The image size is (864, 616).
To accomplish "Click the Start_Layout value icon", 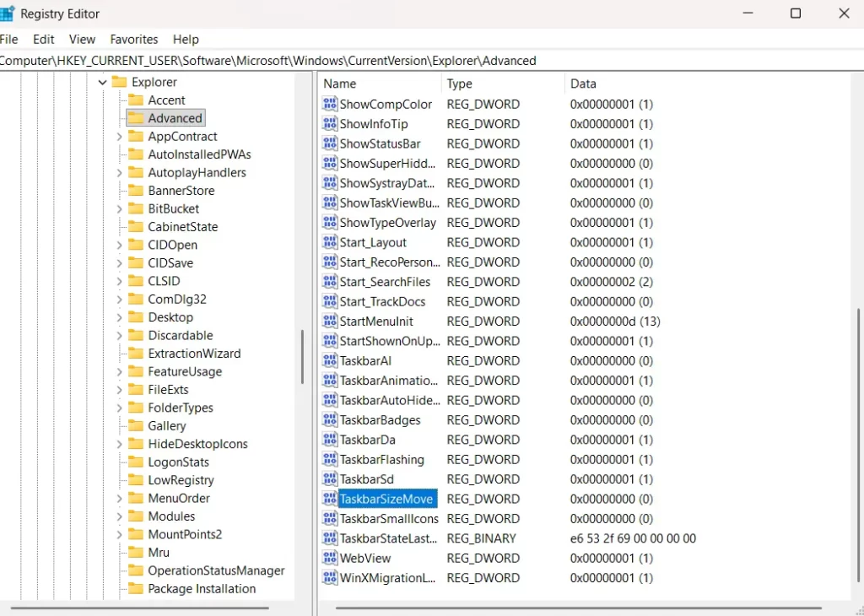I will pos(329,242).
